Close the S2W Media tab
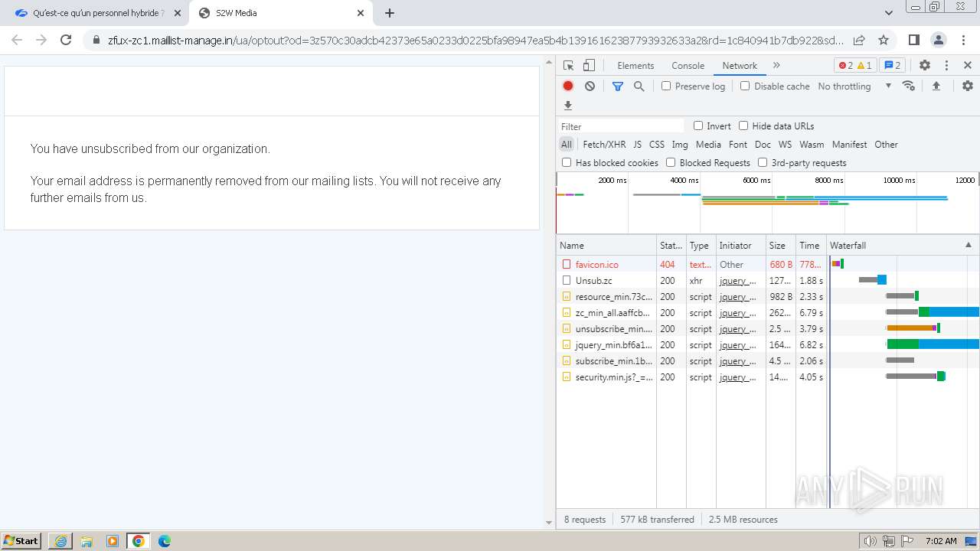 pyautogui.click(x=361, y=13)
